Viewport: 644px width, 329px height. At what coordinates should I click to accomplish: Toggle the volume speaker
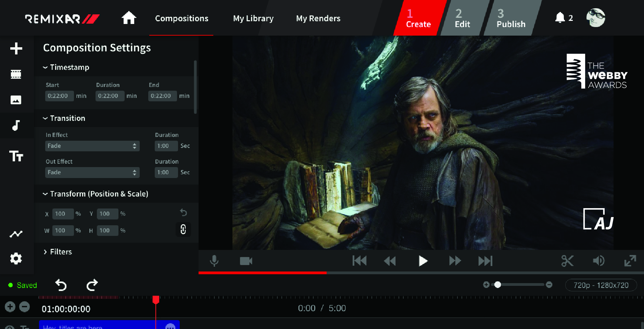(599, 261)
